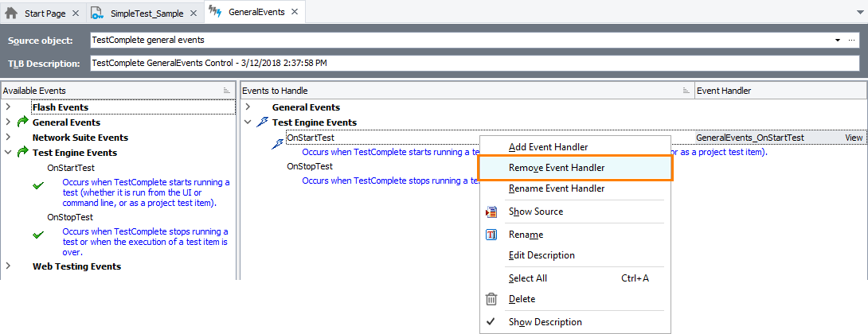The height and width of the screenshot is (334, 868).
Task: Click the GeneralEvents_OnStartTest handler cell
Action: tap(750, 137)
